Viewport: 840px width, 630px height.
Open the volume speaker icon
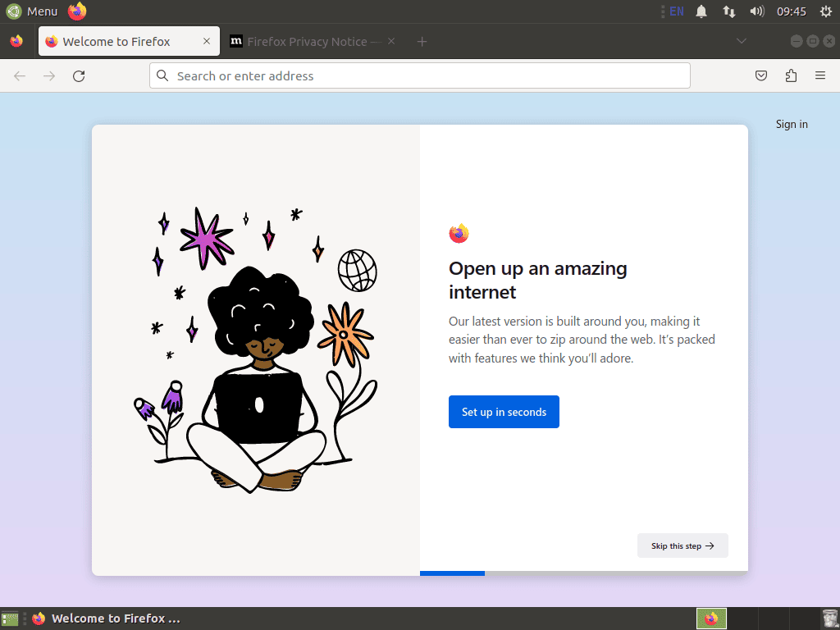click(x=756, y=11)
